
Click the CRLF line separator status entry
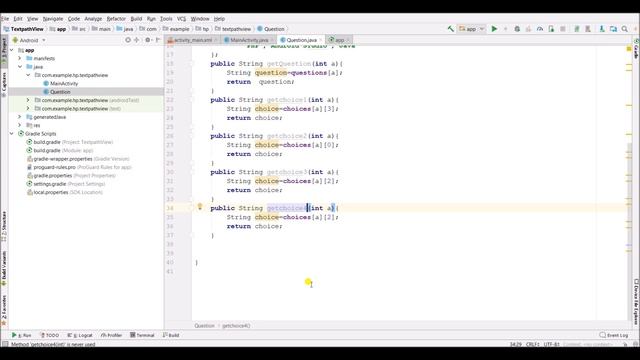click(533, 344)
